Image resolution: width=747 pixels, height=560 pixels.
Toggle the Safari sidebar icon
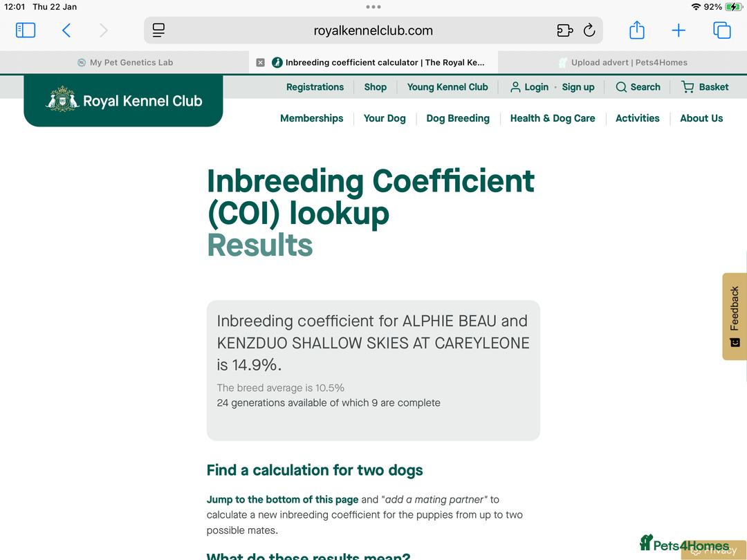pyautogui.click(x=26, y=30)
